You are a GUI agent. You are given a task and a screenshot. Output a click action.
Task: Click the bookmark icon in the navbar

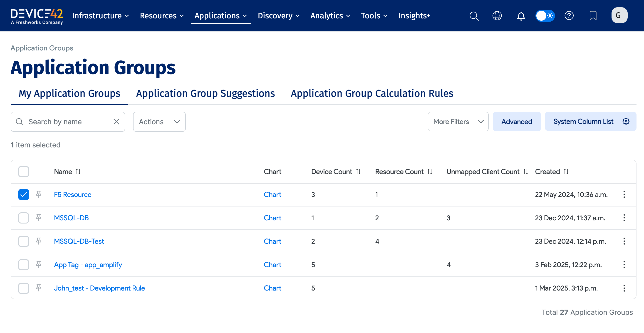[x=593, y=15]
